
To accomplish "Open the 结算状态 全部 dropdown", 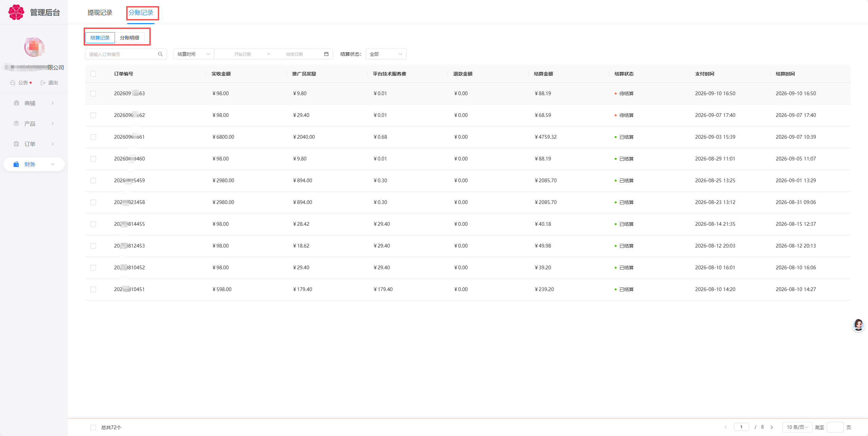I will pyautogui.click(x=386, y=54).
